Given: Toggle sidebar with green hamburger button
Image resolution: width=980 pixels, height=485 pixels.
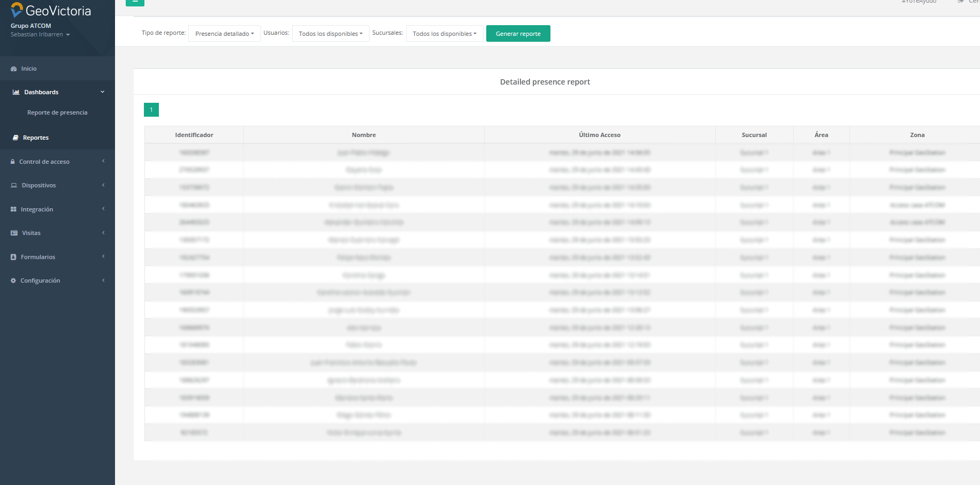Looking at the screenshot, I should [x=135, y=2].
